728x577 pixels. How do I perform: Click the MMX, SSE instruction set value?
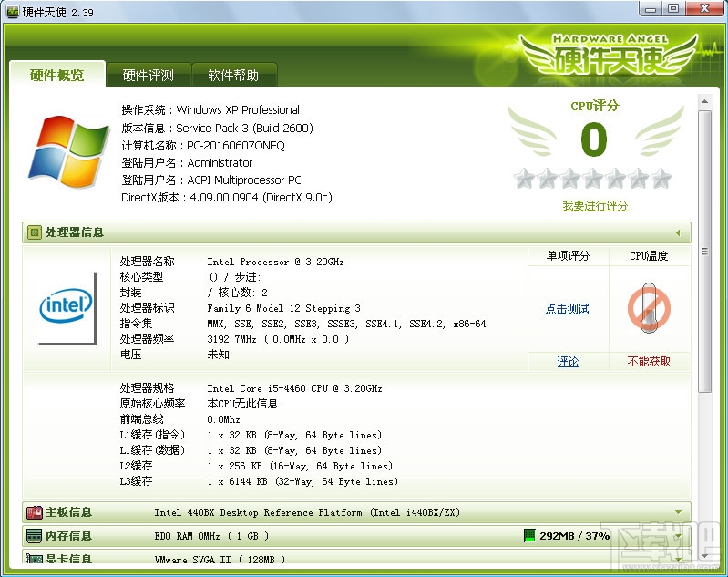[346, 324]
